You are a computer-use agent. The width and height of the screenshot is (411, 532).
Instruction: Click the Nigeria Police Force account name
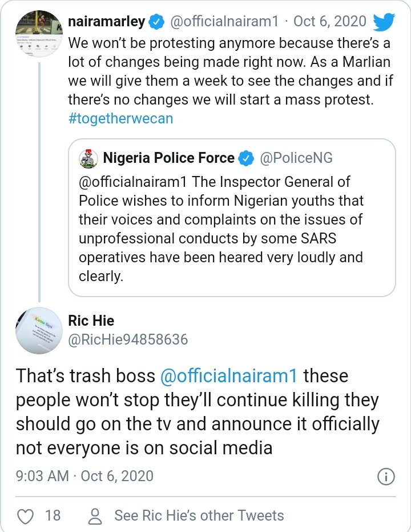(168, 158)
